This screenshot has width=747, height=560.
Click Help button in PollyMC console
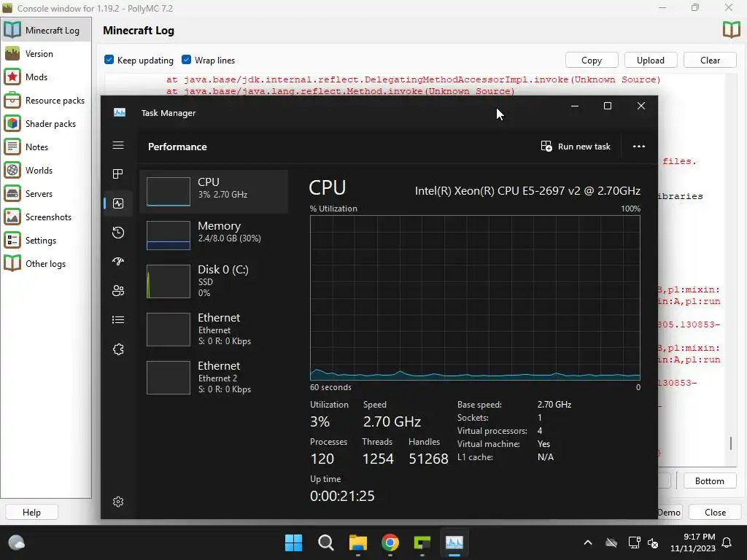coord(31,513)
